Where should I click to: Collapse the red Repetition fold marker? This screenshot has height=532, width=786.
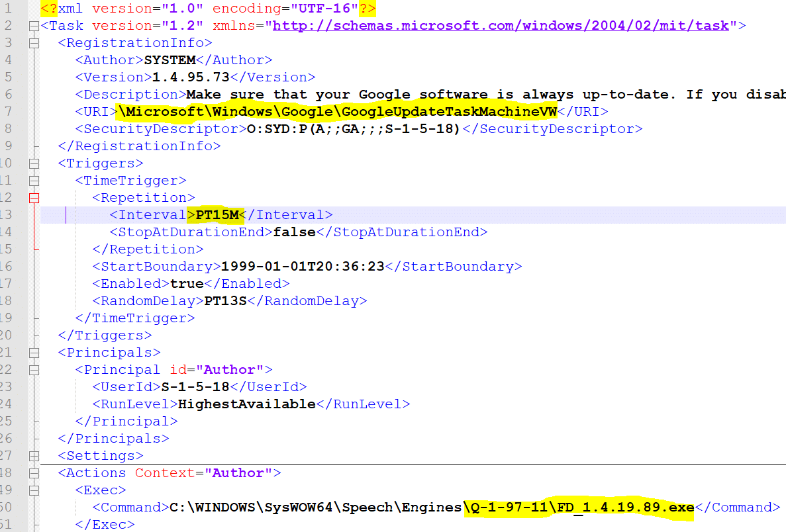point(34,199)
